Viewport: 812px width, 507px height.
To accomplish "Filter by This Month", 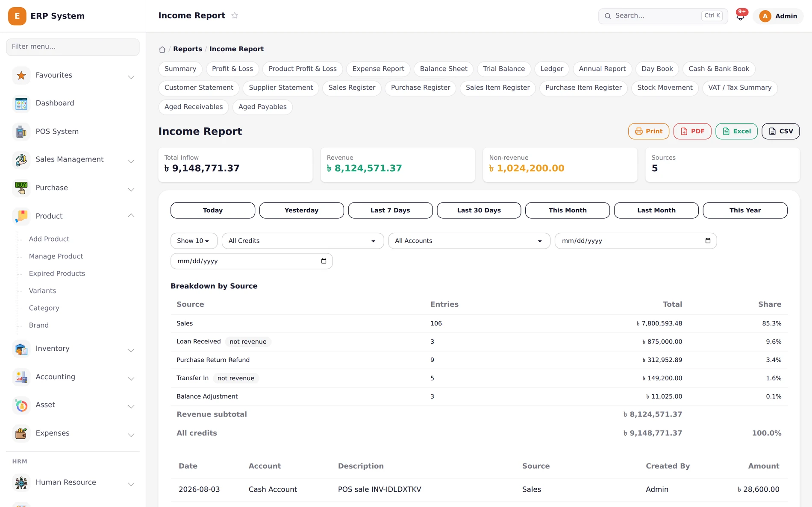I will tap(568, 211).
